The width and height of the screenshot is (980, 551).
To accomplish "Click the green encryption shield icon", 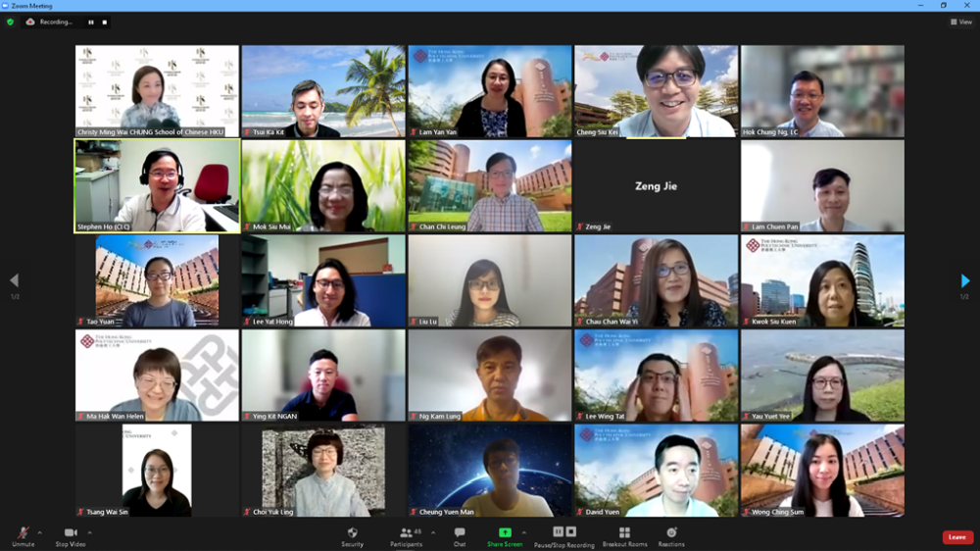I will [x=11, y=22].
